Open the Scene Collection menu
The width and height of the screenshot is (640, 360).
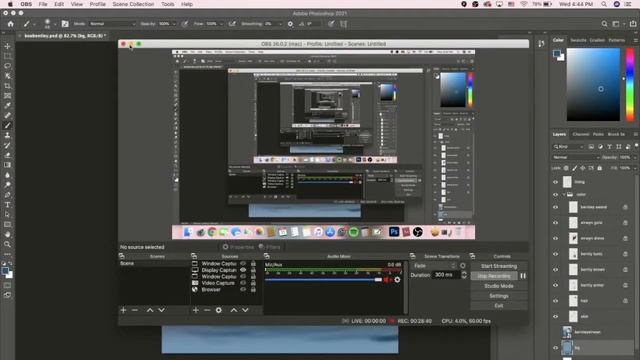tap(133, 4)
